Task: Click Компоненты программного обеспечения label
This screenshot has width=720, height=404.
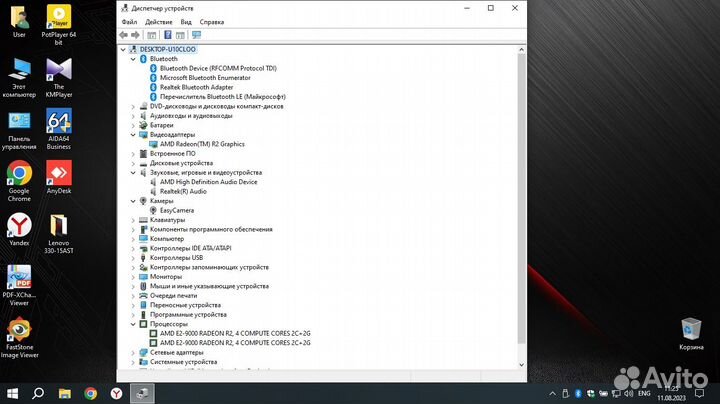Action: click(x=211, y=229)
